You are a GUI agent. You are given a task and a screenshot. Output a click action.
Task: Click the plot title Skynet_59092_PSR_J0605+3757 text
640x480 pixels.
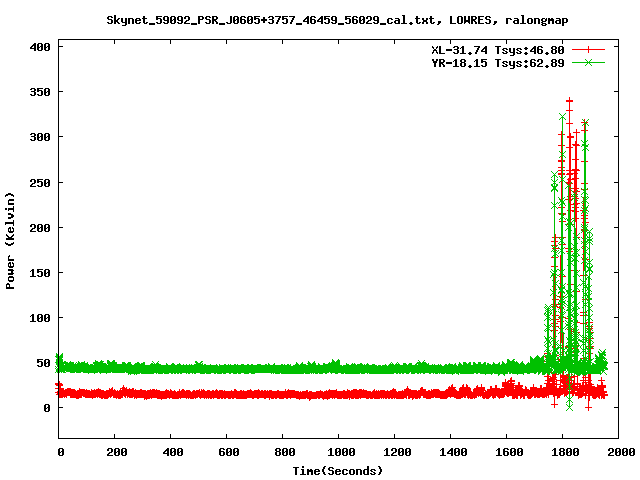click(337, 20)
